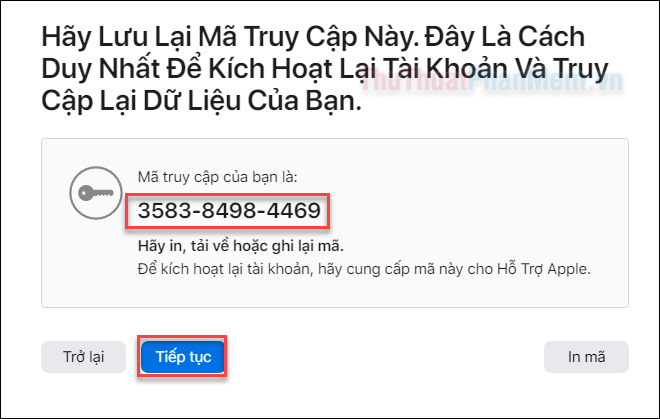Go back with the Trở lại button
Screen dimensions: 660x419
tap(83, 357)
